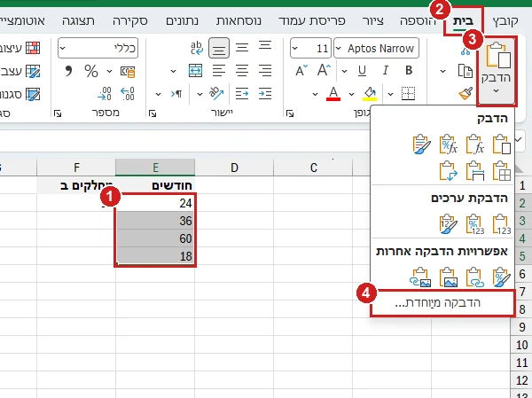Toggle Center horizontal alignment
The width and height of the screenshot is (532, 398).
click(242, 71)
